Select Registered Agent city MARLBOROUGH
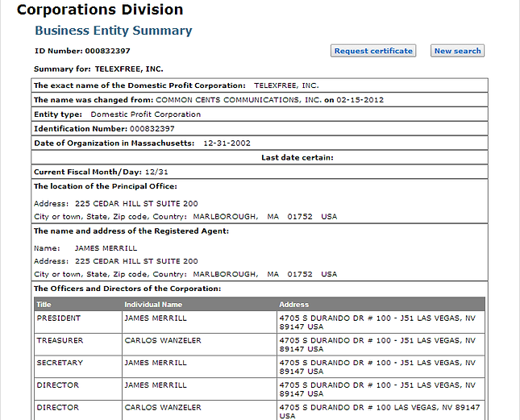Screen dimensions: 520x420 [226, 274]
